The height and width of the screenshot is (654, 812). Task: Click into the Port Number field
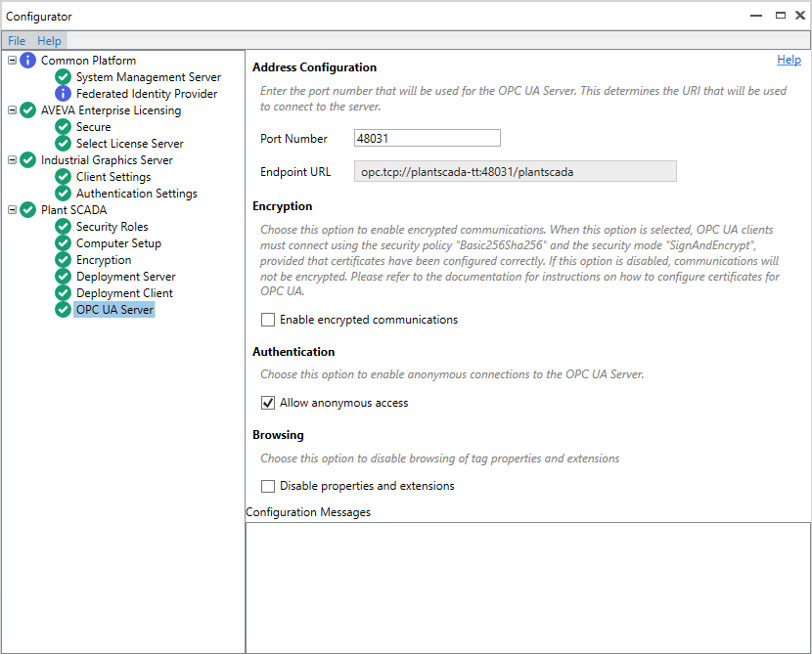click(x=428, y=138)
